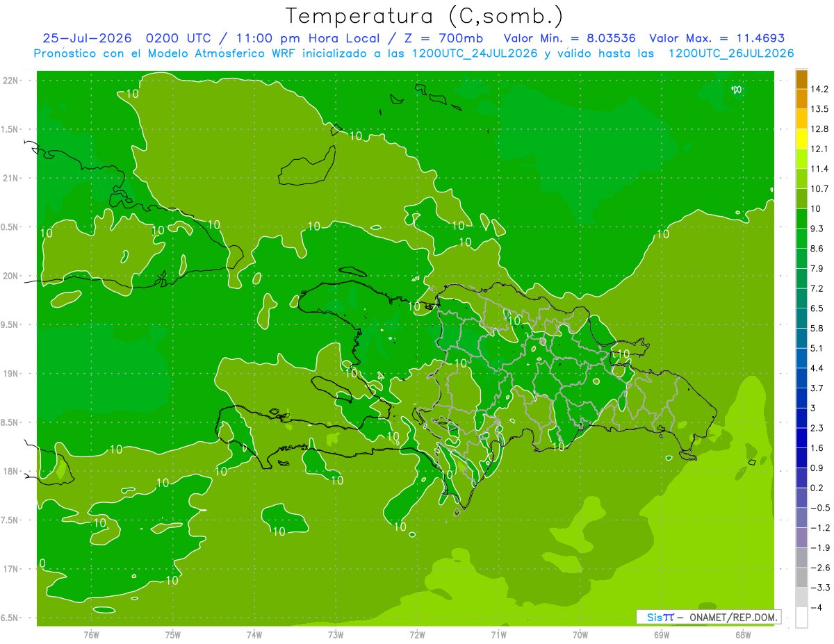
Task: Click the 0.2 value on the color scale
Action: pos(817,488)
